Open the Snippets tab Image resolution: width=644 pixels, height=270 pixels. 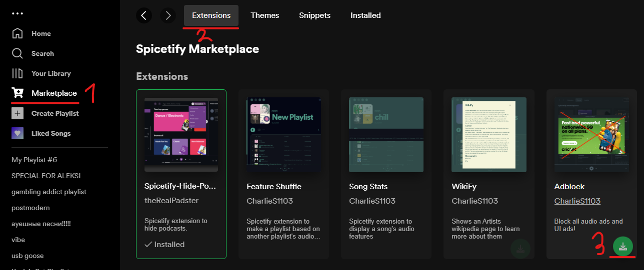pyautogui.click(x=315, y=15)
